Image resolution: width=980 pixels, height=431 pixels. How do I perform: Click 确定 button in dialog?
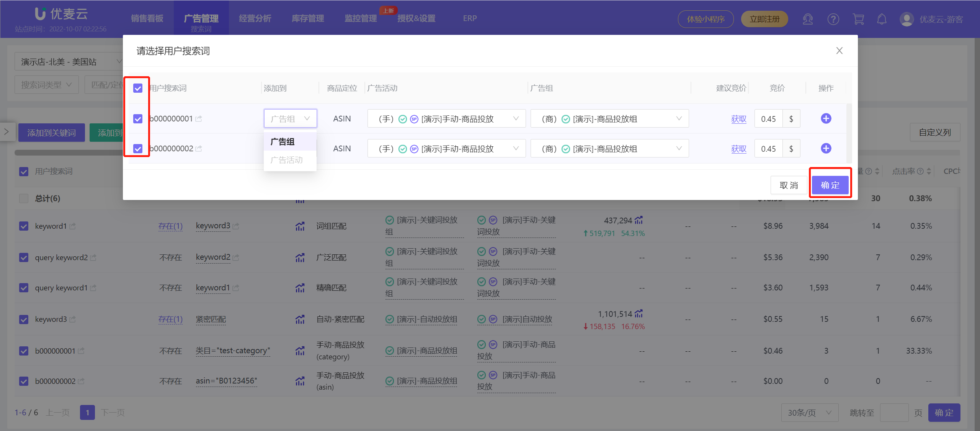830,185
